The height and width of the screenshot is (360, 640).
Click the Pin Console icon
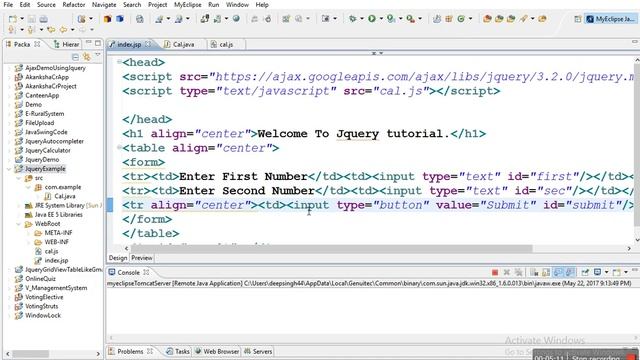point(585,272)
